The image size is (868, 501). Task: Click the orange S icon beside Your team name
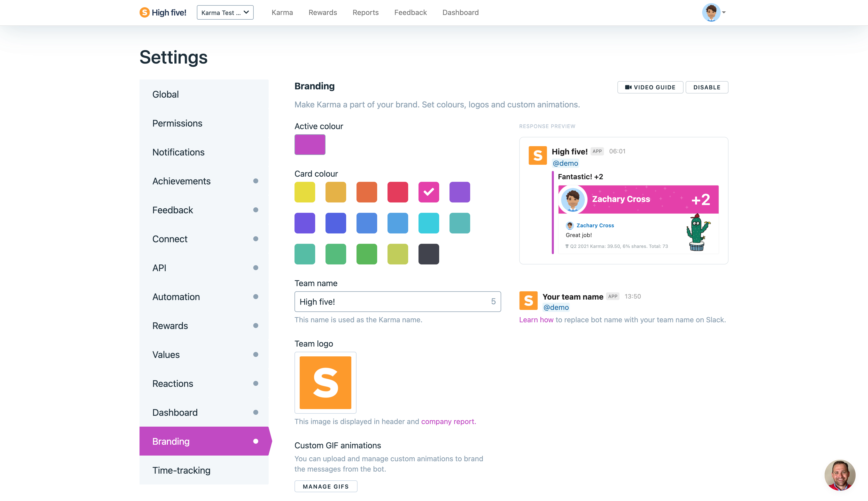point(528,300)
